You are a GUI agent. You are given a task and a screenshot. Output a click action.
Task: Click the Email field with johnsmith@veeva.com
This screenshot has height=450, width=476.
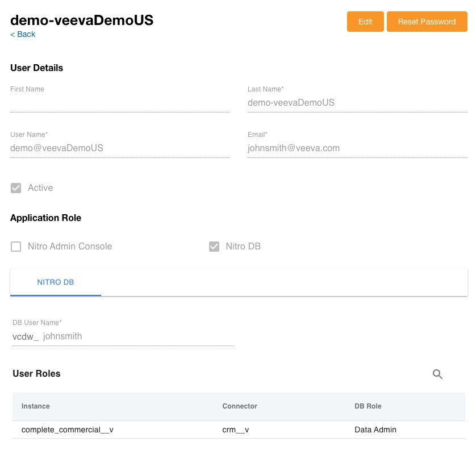pyautogui.click(x=357, y=148)
